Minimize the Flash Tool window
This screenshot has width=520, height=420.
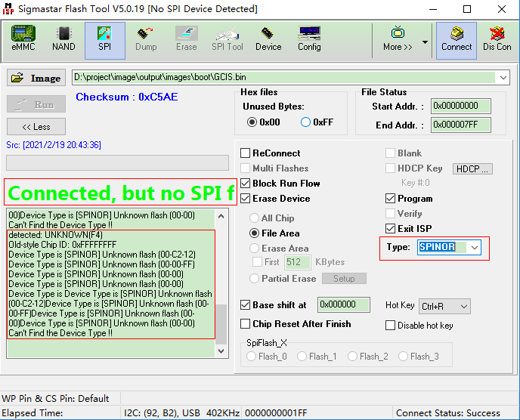(x=433, y=9)
